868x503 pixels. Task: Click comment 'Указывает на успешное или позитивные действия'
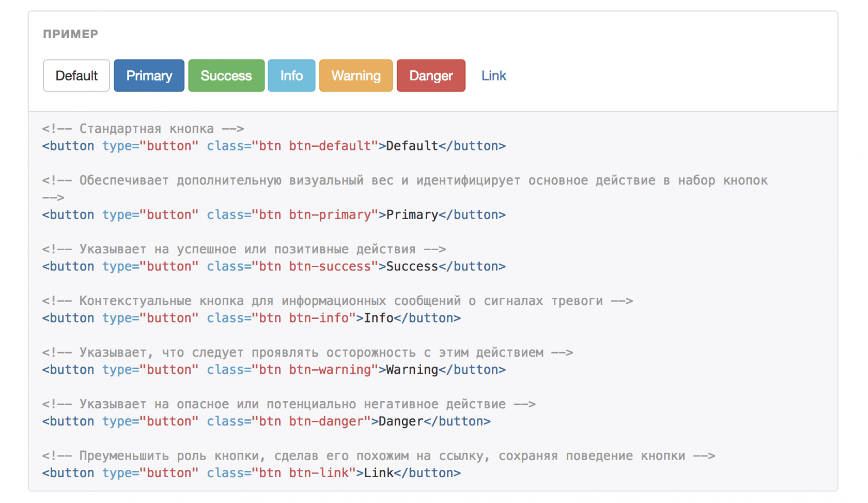click(244, 249)
